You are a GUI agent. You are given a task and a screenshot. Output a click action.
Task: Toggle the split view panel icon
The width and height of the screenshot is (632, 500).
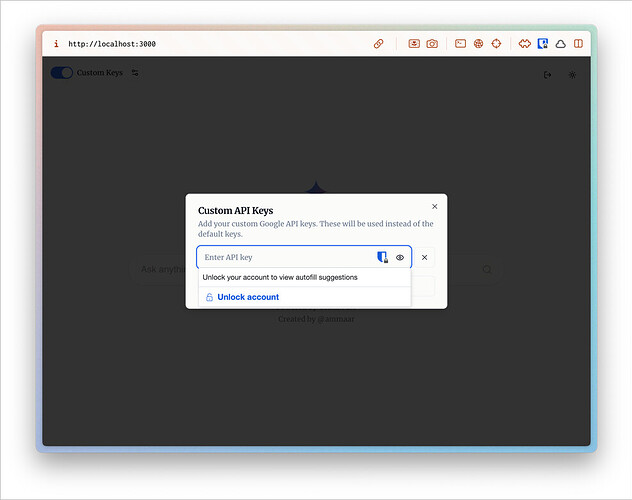point(578,44)
